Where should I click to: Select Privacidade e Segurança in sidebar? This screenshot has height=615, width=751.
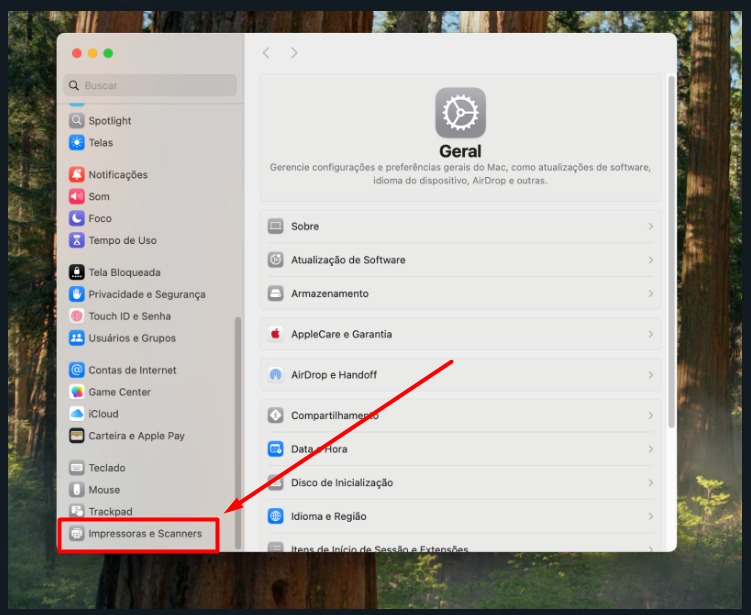pyautogui.click(x=146, y=294)
